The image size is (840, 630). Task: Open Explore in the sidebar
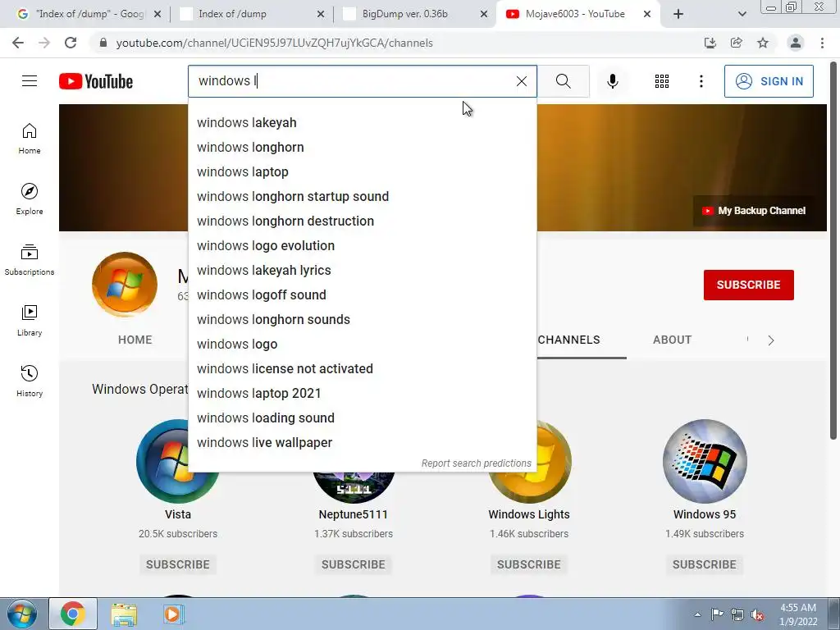point(30,199)
